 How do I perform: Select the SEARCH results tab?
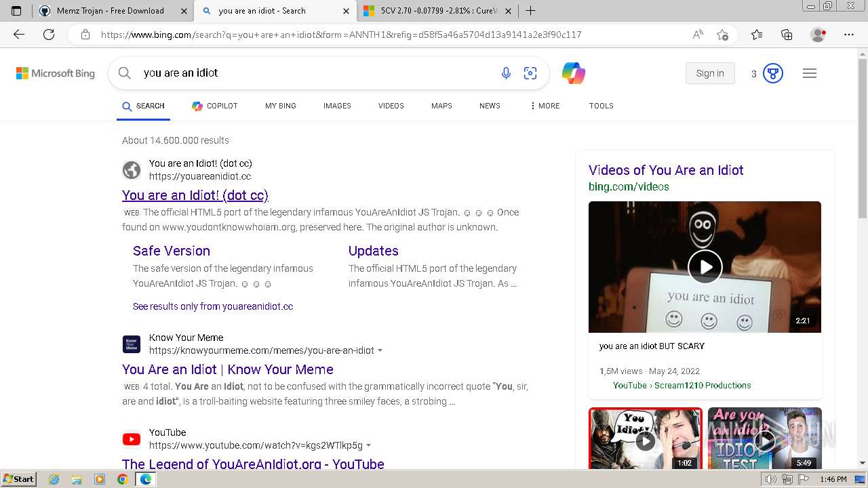click(x=143, y=106)
